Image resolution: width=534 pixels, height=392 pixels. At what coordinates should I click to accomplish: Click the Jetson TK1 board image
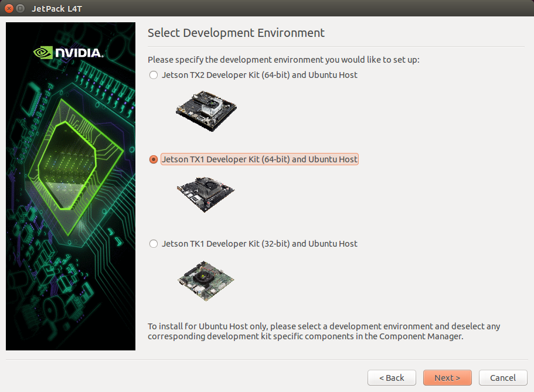click(x=206, y=281)
